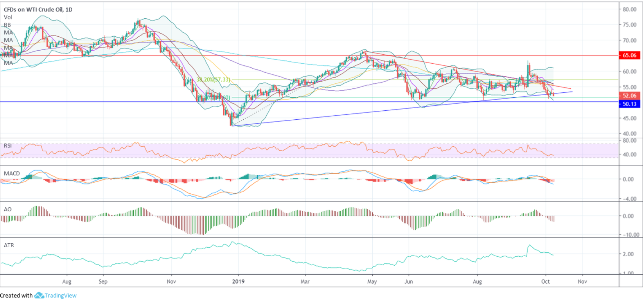The image size is (644, 303).
Task: Click the May label on time axis
Action: pos(372,281)
